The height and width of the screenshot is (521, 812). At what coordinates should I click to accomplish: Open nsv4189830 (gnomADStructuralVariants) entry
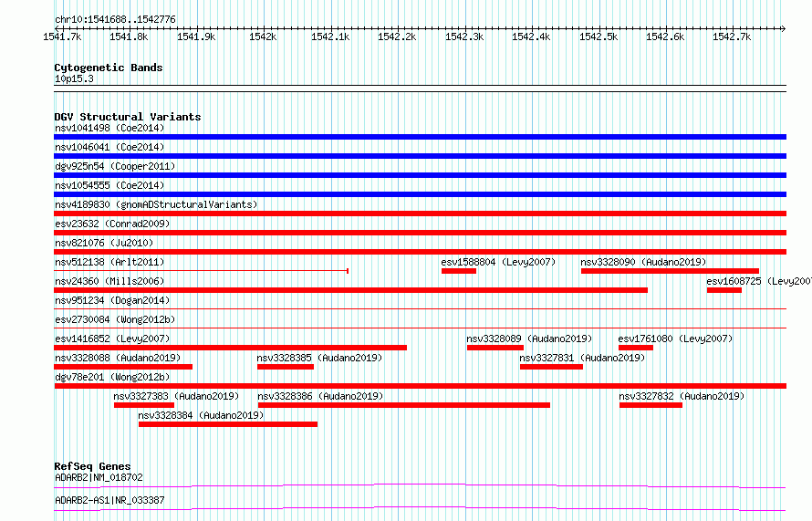pyautogui.click(x=156, y=204)
